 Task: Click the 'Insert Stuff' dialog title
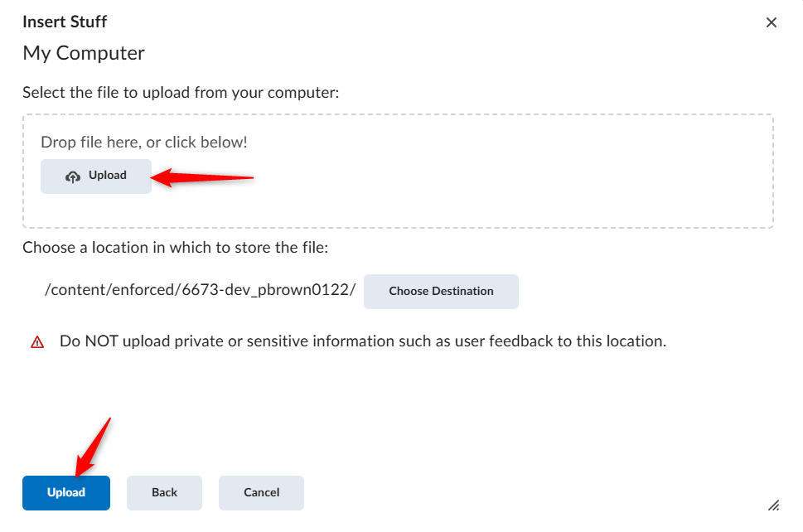tap(65, 22)
